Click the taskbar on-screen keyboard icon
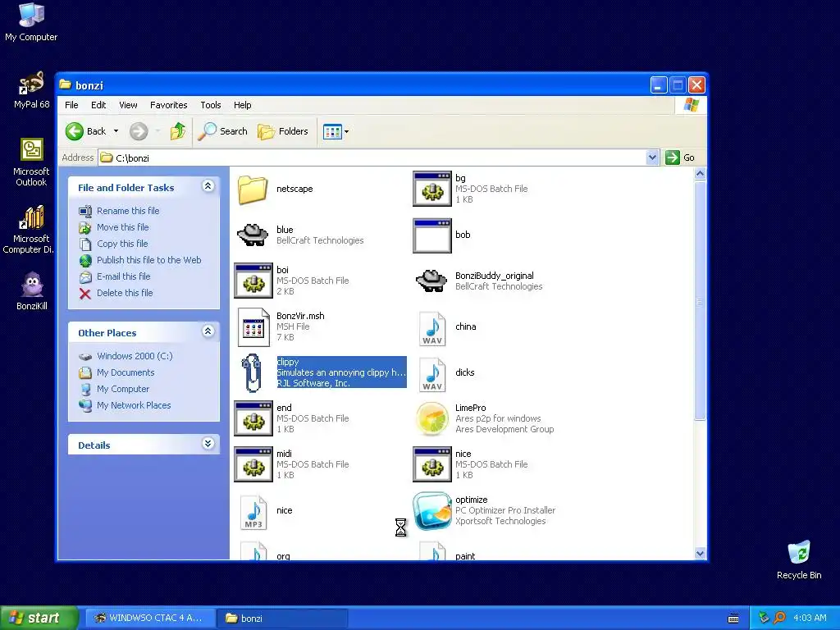The width and height of the screenshot is (840, 630). point(733,619)
